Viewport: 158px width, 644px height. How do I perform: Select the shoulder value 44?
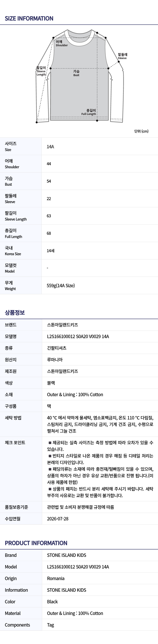click(x=49, y=164)
